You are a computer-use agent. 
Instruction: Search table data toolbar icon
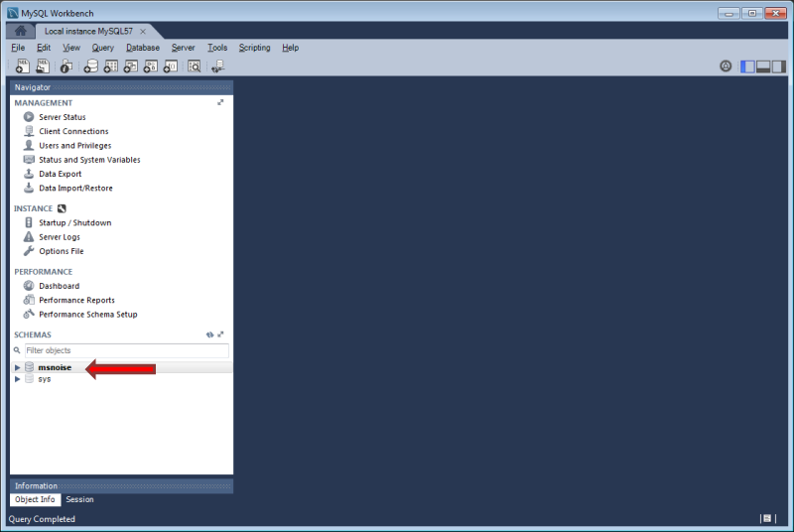[x=194, y=66]
